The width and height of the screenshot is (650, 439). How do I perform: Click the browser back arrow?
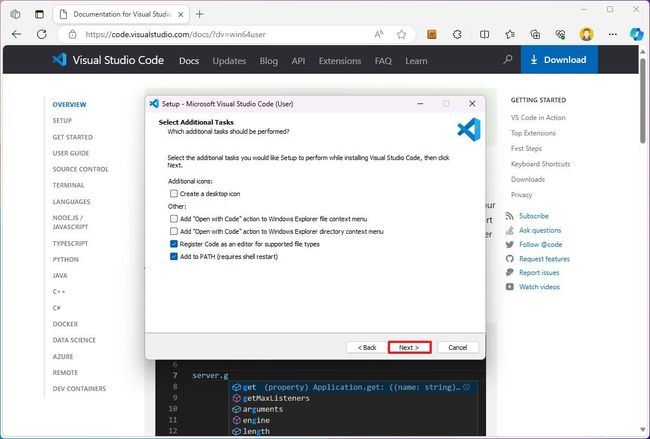pos(17,34)
